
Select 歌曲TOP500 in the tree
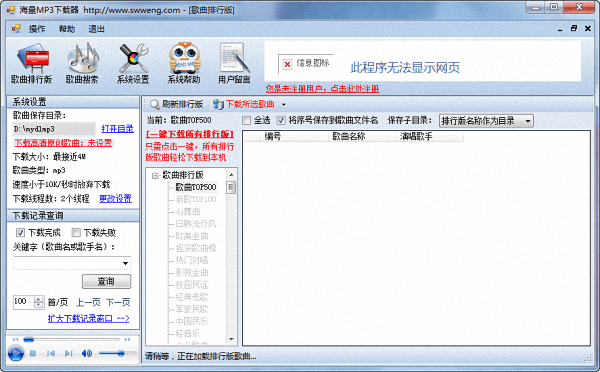196,187
